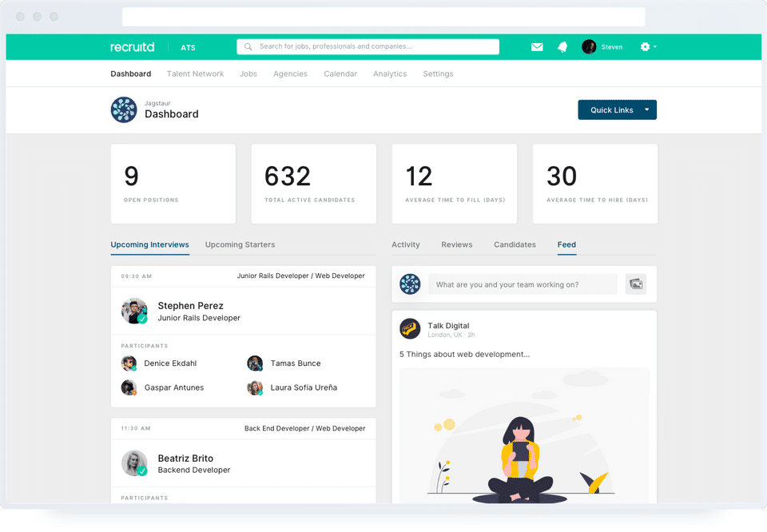
Task: Click Tamas Bunce's participant avatar
Action: [x=255, y=363]
